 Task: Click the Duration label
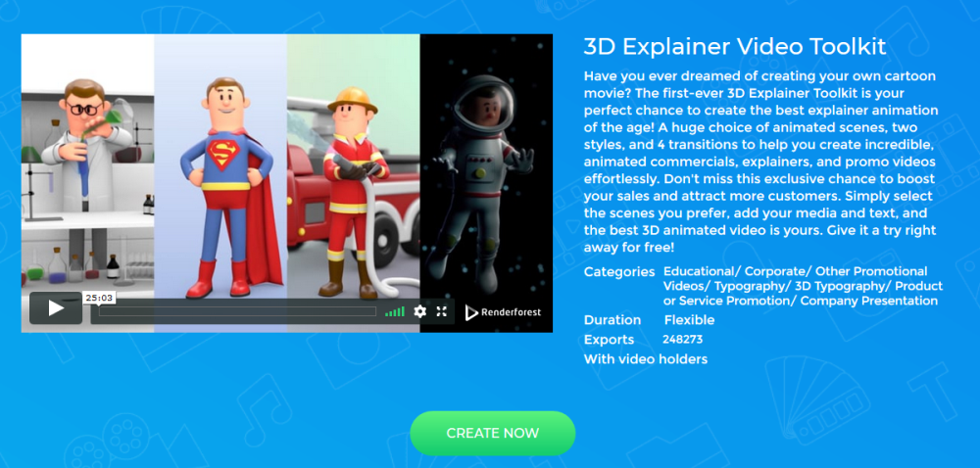612,320
